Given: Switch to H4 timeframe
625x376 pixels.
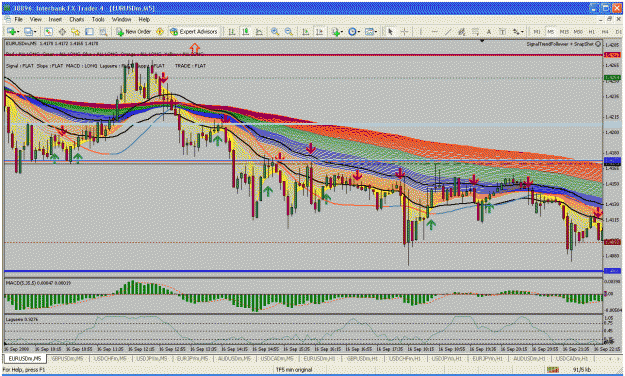Looking at the screenshot, I should 605,31.
